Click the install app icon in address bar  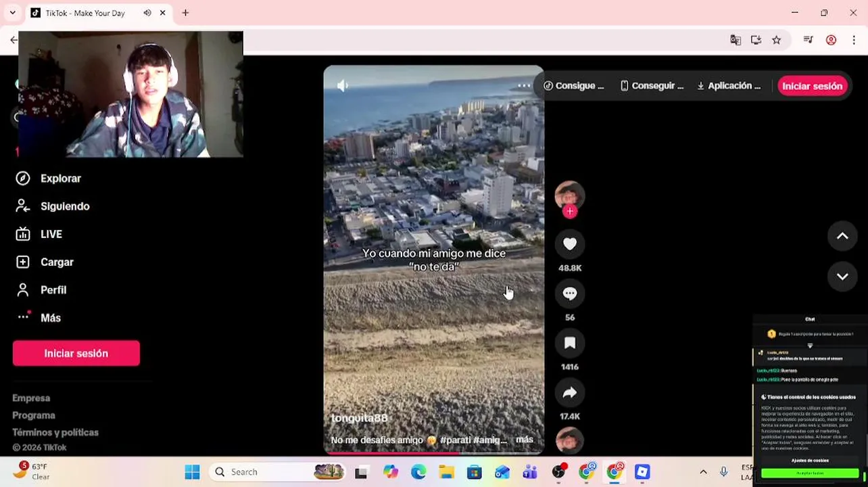click(756, 40)
